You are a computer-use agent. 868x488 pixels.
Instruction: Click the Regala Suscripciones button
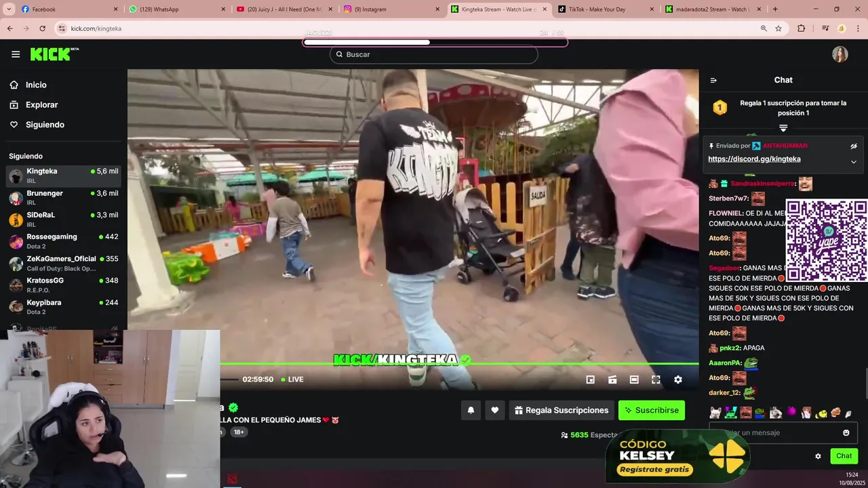click(x=561, y=410)
